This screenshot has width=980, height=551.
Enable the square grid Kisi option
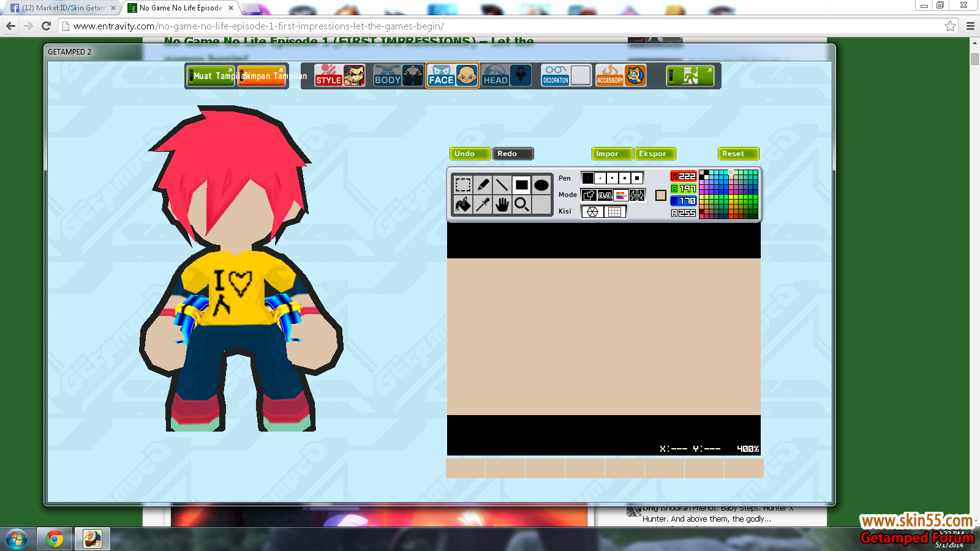click(615, 212)
